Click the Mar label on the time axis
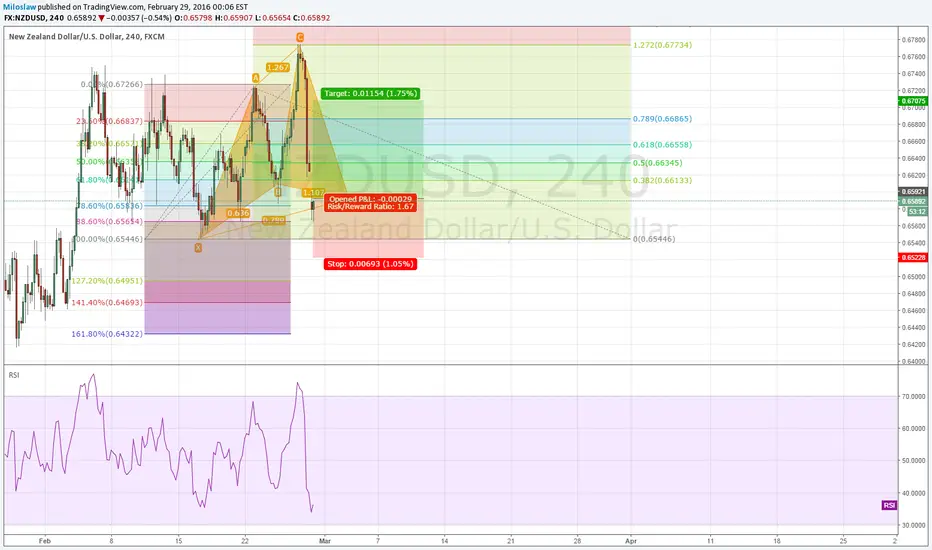Image resolution: width=932 pixels, height=550 pixels. (x=325, y=541)
